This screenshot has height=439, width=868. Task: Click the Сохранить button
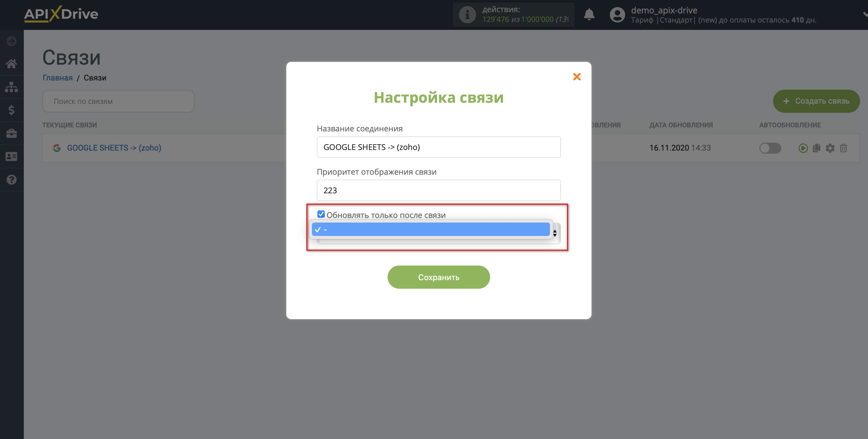point(438,277)
